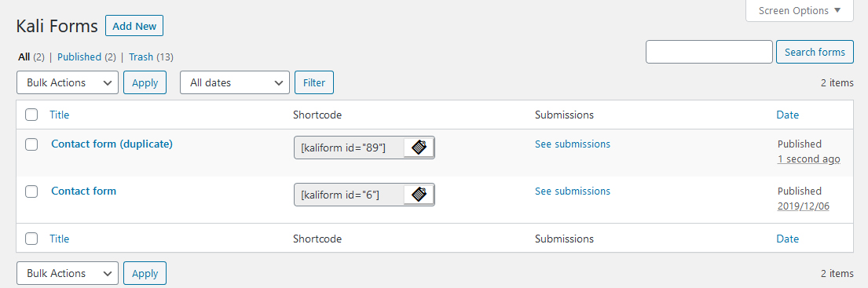Select the kaliform id="89" shortcode text field

point(350,148)
